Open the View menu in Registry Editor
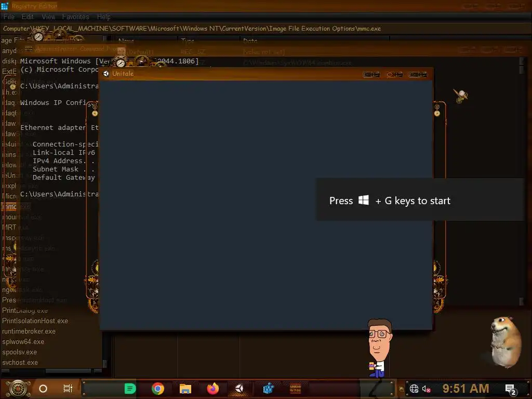532x399 pixels. tap(48, 17)
